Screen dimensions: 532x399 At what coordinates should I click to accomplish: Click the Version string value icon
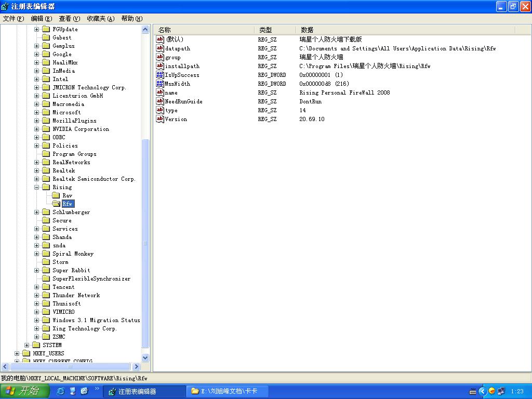click(160, 119)
